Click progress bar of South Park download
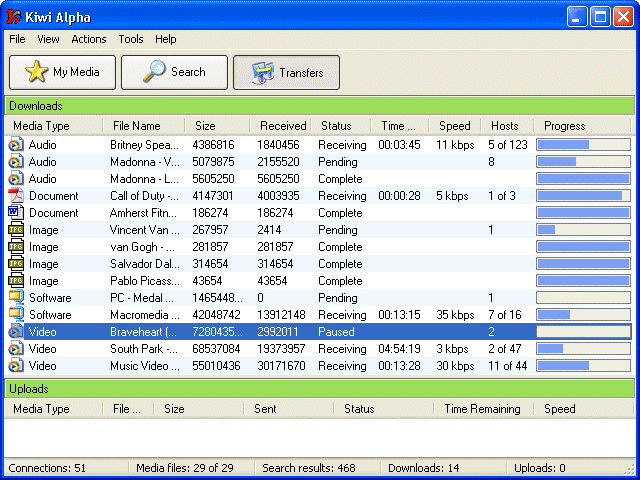640x480 pixels. coord(583,349)
